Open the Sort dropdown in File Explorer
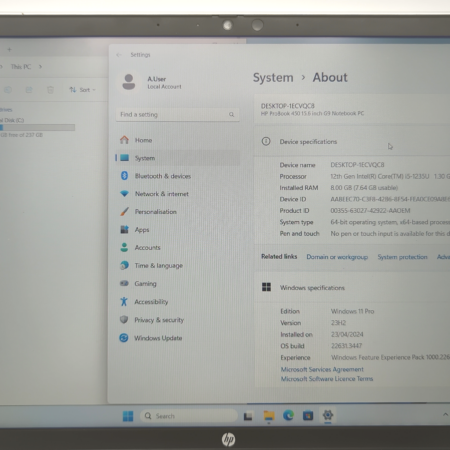The height and width of the screenshot is (450, 450). [82, 90]
